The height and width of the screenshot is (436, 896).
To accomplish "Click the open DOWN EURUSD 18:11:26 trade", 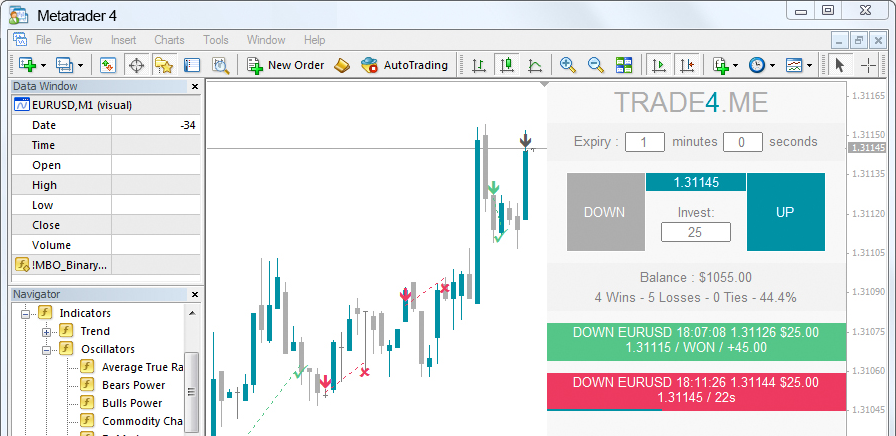I will pos(696,391).
